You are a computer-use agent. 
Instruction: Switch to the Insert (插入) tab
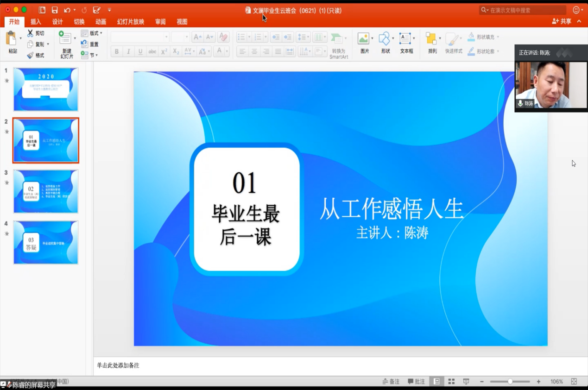(x=36, y=22)
